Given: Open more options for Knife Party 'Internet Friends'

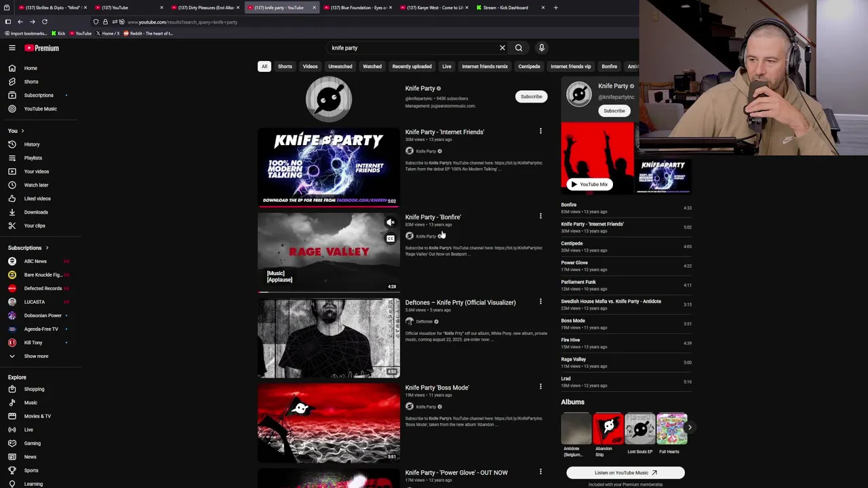Looking at the screenshot, I should pyautogui.click(x=540, y=131).
